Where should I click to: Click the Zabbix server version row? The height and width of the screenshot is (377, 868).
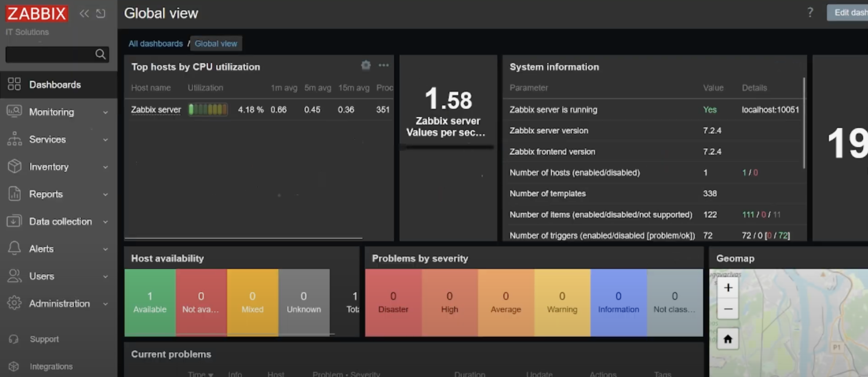point(653,131)
